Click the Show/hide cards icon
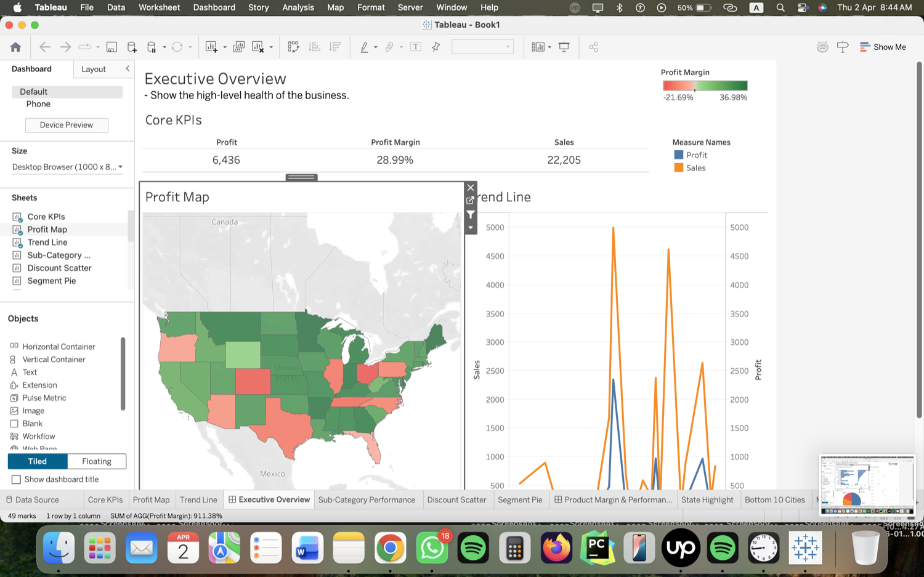The width and height of the screenshot is (924, 577). point(538,47)
